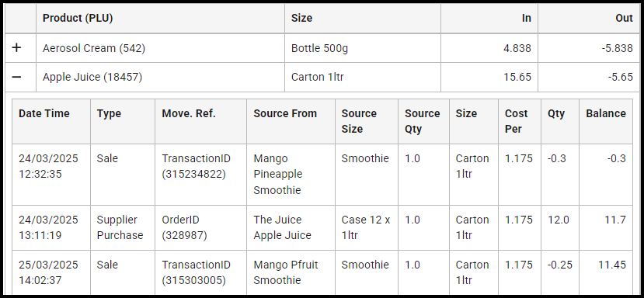This screenshot has width=644, height=298.
Task: Click the Source Qty column header
Action: tap(423, 121)
